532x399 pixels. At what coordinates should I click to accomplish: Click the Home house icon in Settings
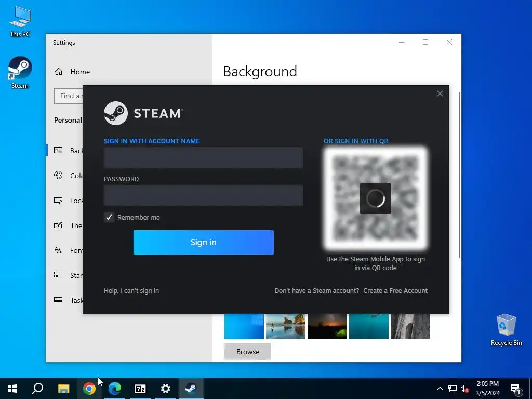tap(59, 72)
